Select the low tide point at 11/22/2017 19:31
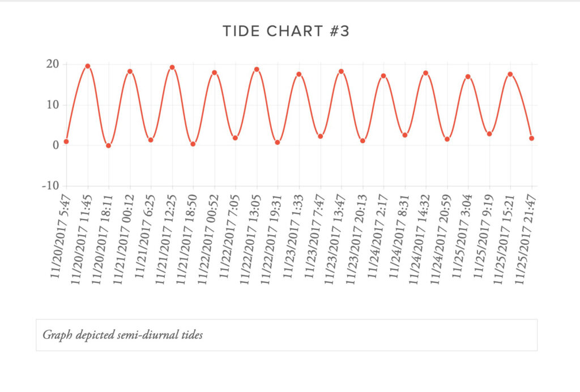This screenshot has width=580, height=392. 278,142
